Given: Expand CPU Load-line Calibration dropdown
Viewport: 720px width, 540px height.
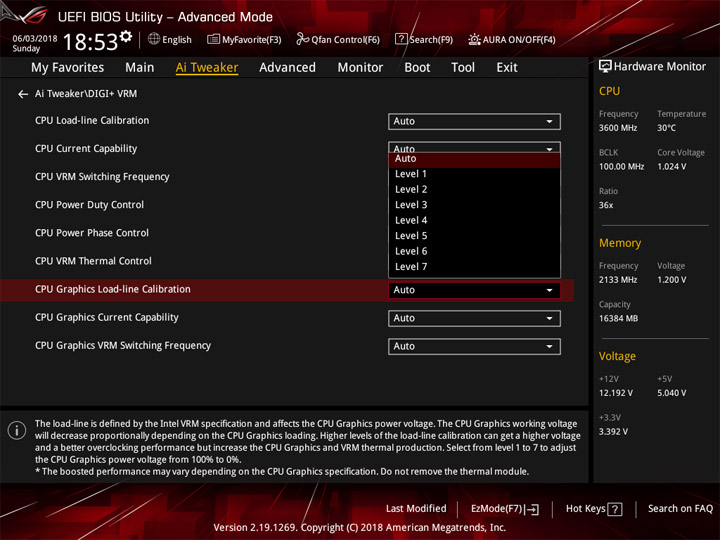Looking at the screenshot, I should tap(474, 121).
